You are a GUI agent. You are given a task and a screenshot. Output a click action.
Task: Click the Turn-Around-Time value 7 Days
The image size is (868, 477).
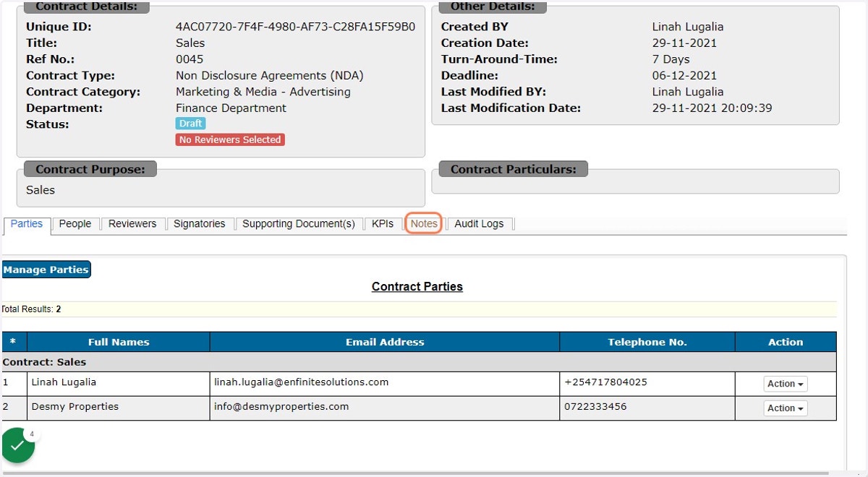point(671,59)
